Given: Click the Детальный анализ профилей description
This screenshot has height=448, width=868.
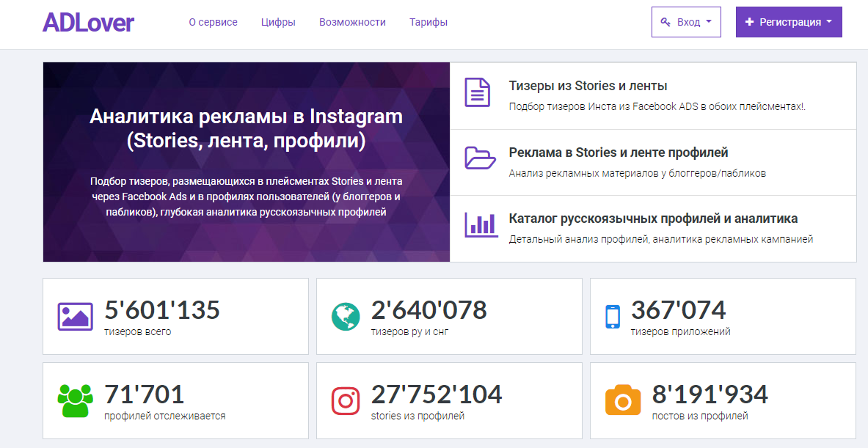Looking at the screenshot, I should (661, 240).
